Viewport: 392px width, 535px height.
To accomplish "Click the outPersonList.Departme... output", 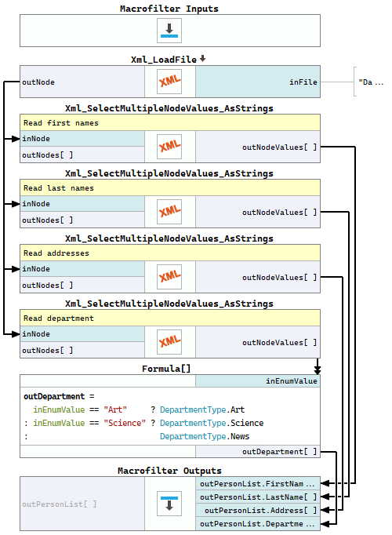I will click(x=258, y=524).
